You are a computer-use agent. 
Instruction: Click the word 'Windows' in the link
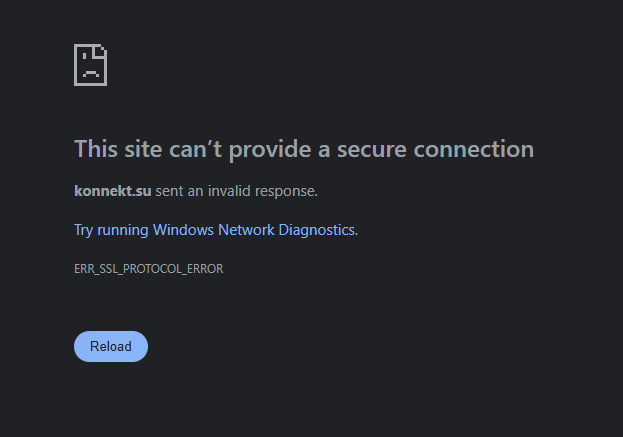183,230
